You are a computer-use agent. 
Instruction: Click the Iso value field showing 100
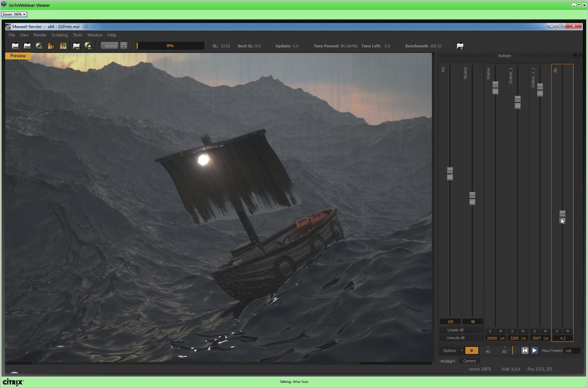450,322
